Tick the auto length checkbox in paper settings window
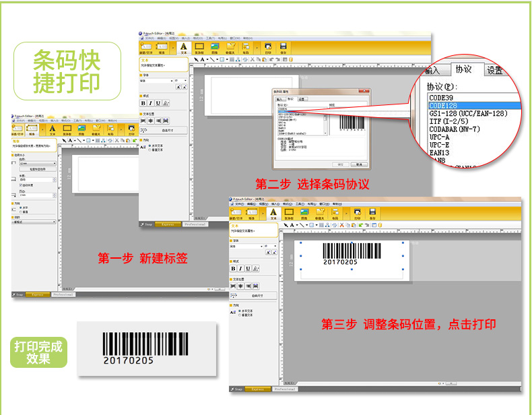The height and width of the screenshot is (415, 532). (x=21, y=185)
